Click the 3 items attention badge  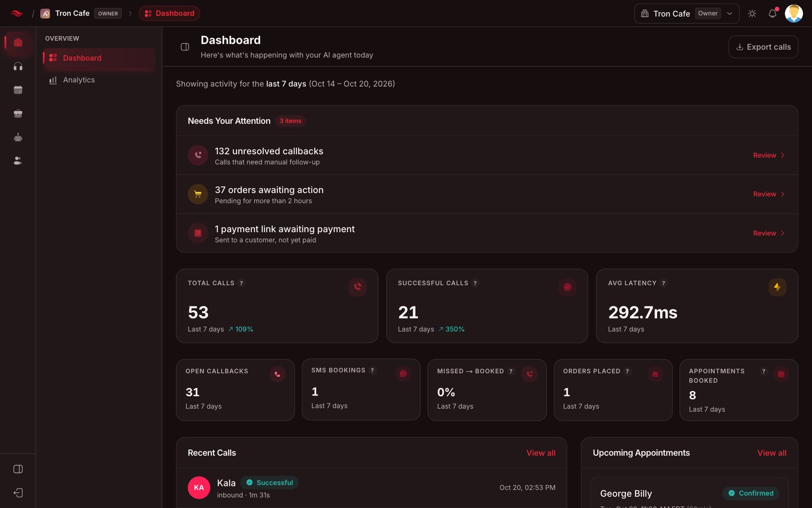(x=290, y=121)
